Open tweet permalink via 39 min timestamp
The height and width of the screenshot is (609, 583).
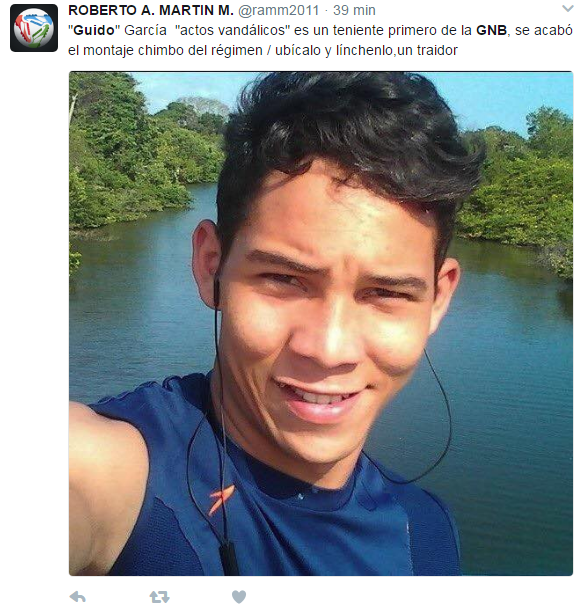click(354, 10)
